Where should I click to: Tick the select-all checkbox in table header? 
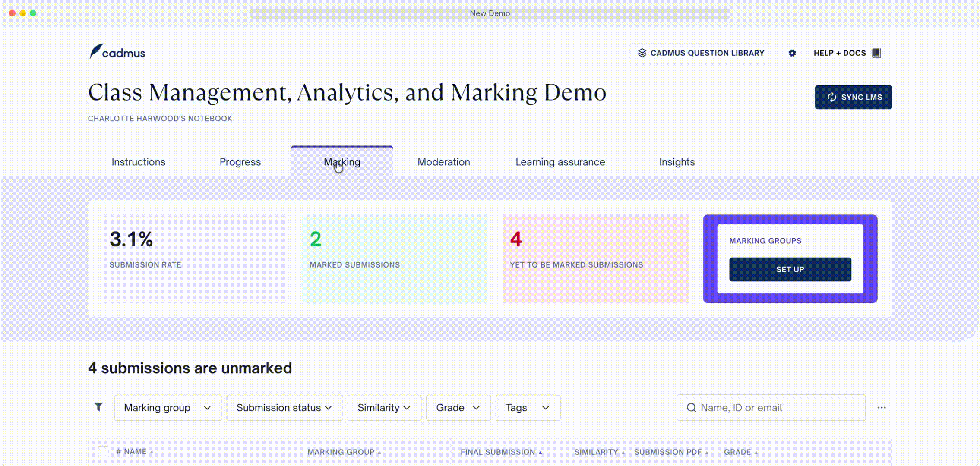[104, 452]
